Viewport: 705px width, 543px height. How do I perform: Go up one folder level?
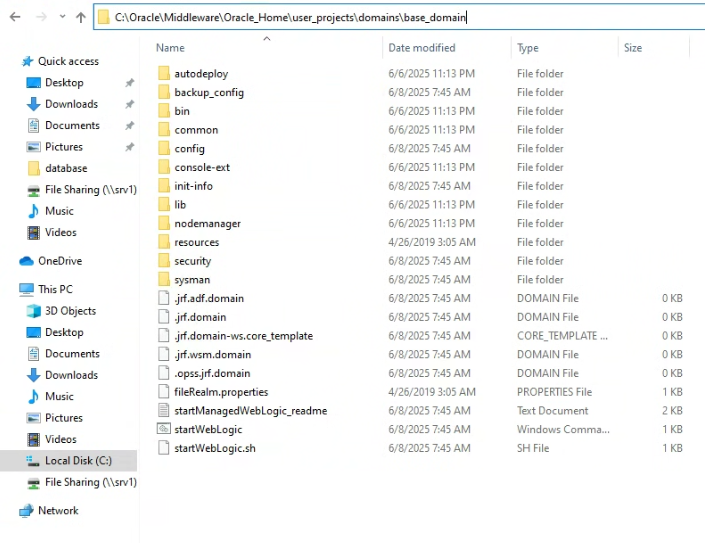pyautogui.click(x=81, y=17)
